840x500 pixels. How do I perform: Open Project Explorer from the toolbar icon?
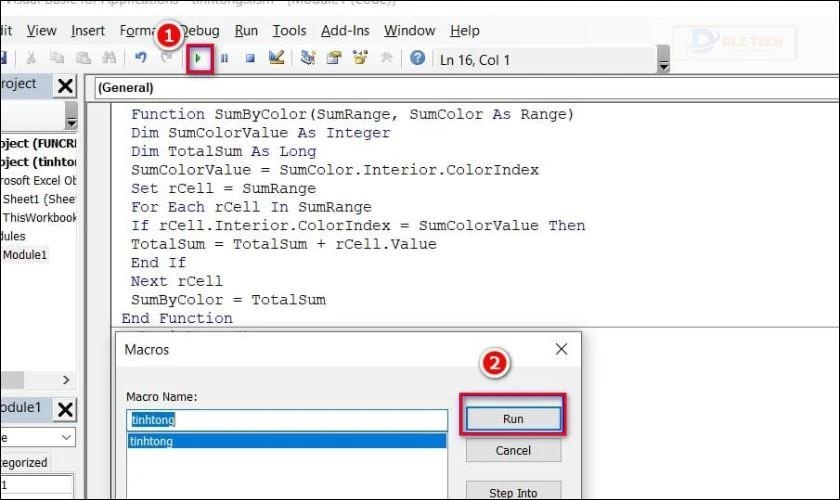click(x=308, y=57)
